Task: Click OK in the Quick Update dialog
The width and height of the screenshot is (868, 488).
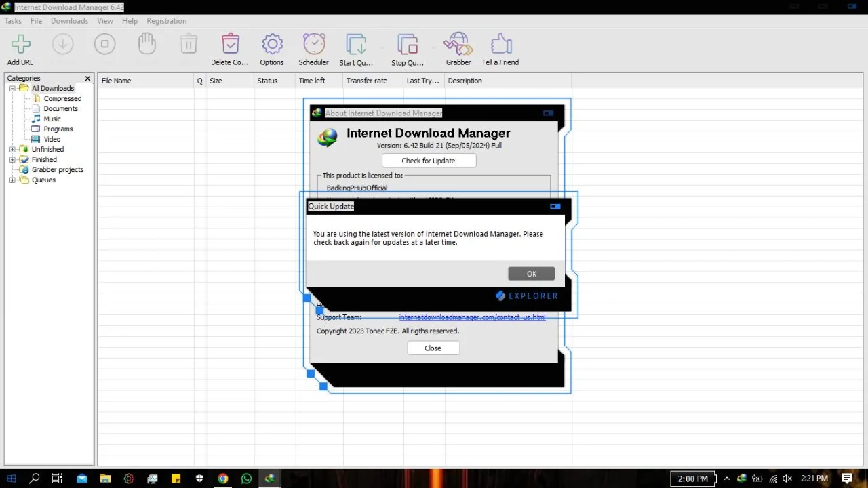Action: 531,274
